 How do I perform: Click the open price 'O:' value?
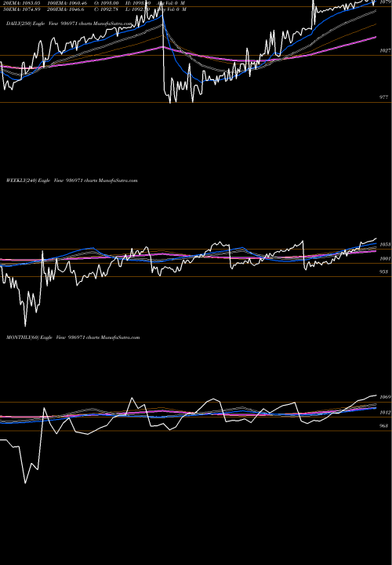pos(106,3)
